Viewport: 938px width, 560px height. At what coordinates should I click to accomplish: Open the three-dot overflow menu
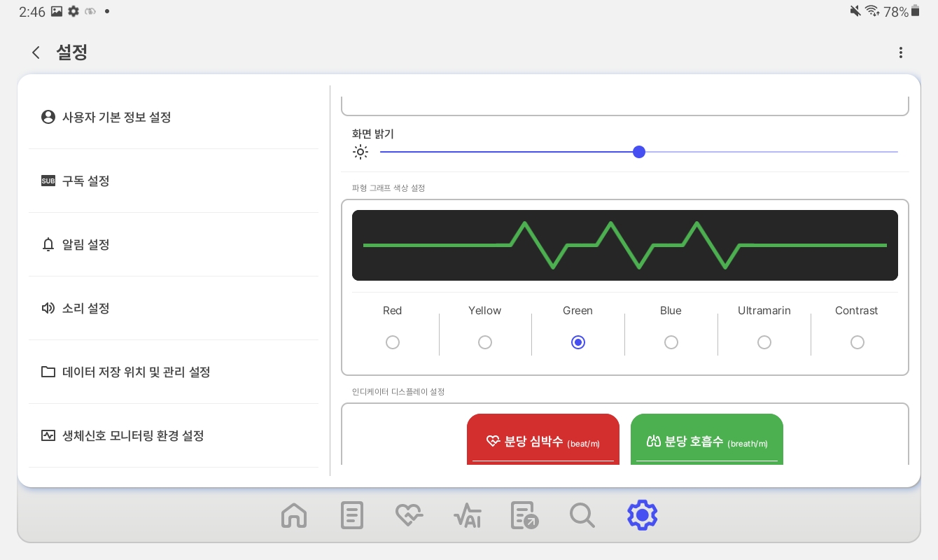click(901, 52)
